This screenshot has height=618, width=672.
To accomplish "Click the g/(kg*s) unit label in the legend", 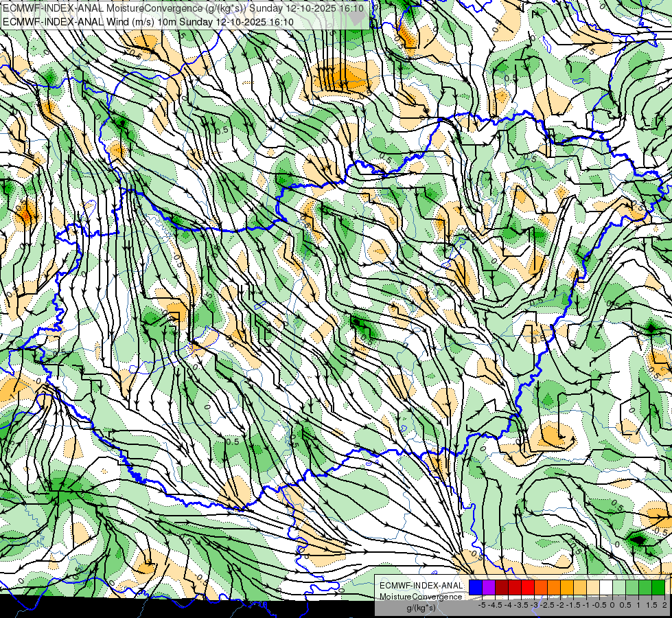I will tap(421, 608).
